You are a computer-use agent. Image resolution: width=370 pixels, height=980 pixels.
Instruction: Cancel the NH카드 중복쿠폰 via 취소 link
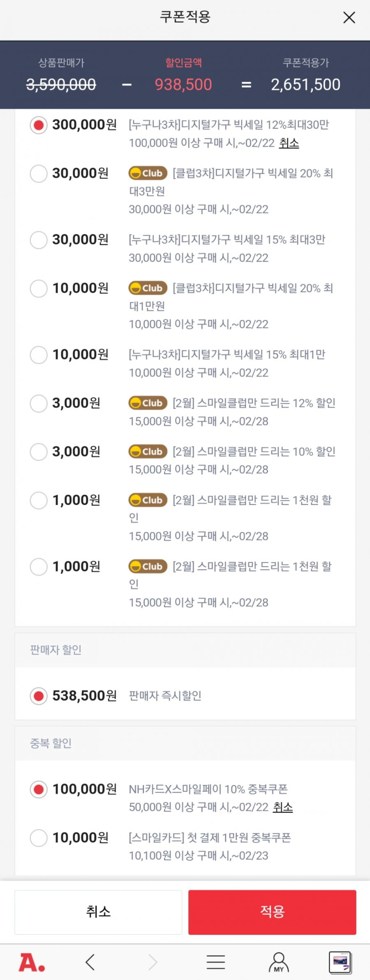coord(283,807)
